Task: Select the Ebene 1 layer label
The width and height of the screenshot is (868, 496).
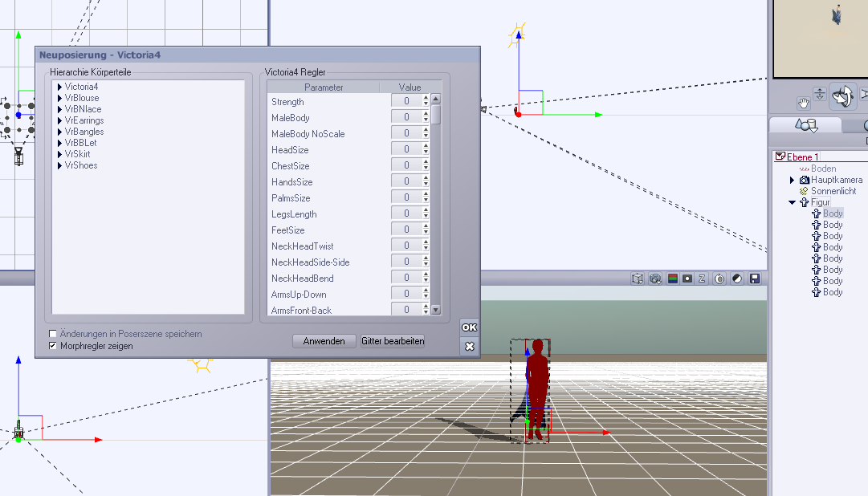Action: 802,157
